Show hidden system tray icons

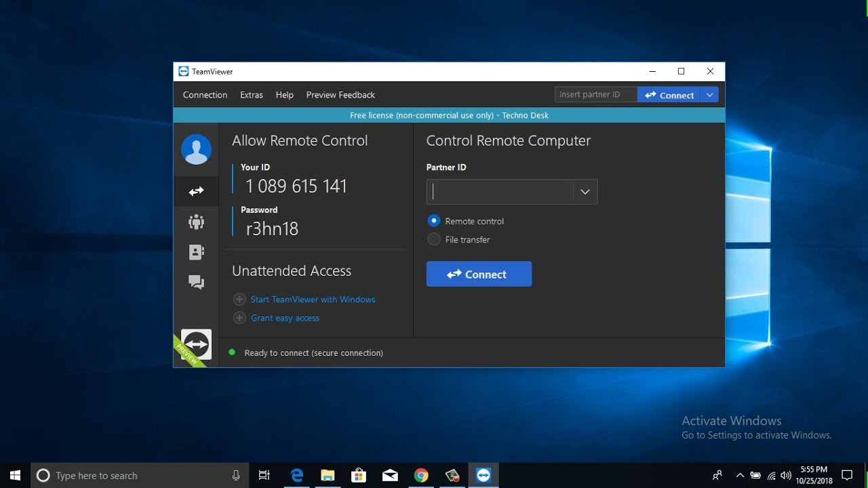pos(740,476)
